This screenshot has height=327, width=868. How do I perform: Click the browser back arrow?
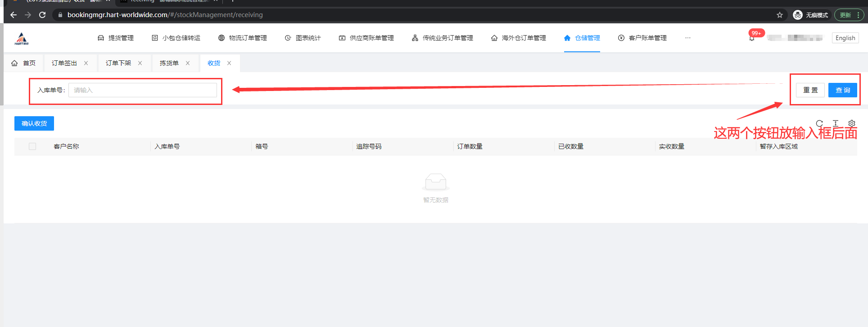pos(14,15)
